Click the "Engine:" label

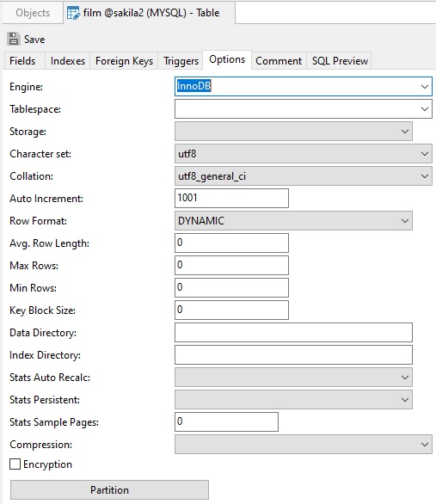26,87
